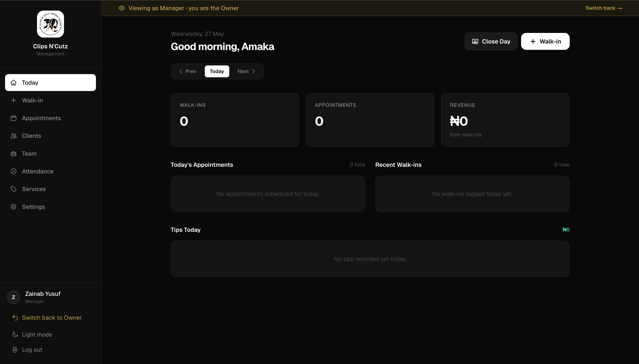Click the Zainab Yusuf name

click(x=43, y=294)
